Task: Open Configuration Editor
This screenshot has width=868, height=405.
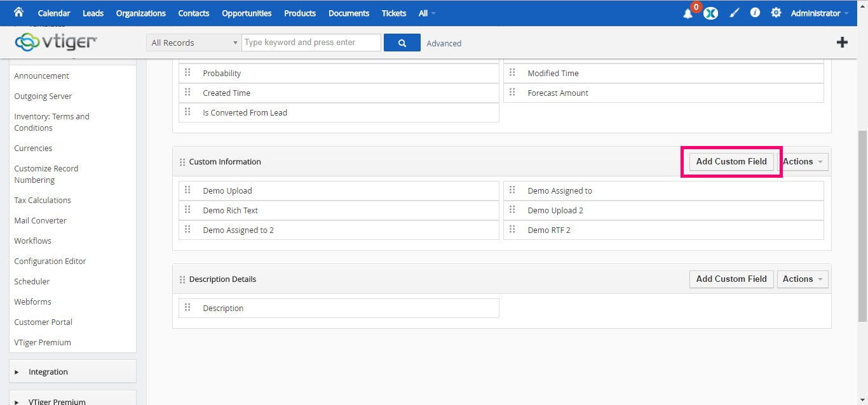Action: click(x=50, y=261)
